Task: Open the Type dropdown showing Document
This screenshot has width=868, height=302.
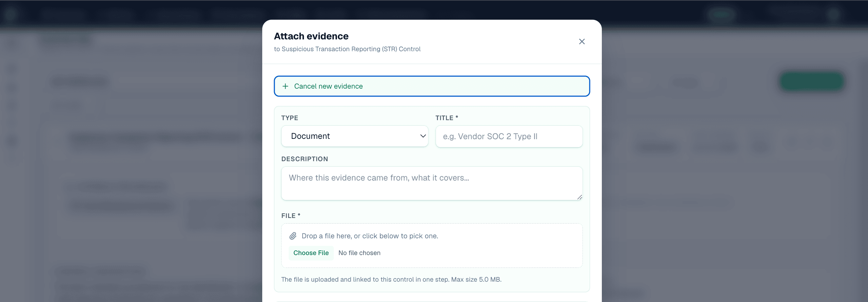Action: pos(354,136)
